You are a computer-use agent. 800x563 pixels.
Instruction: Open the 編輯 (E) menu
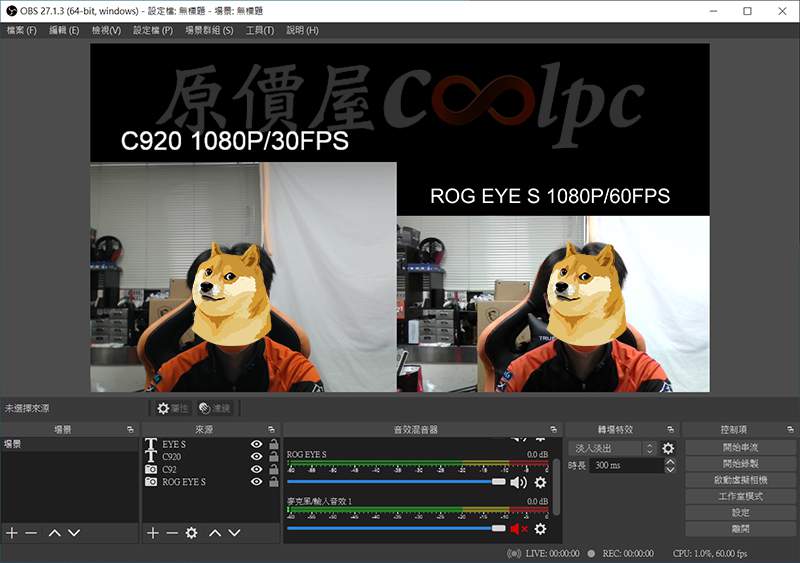click(x=64, y=30)
